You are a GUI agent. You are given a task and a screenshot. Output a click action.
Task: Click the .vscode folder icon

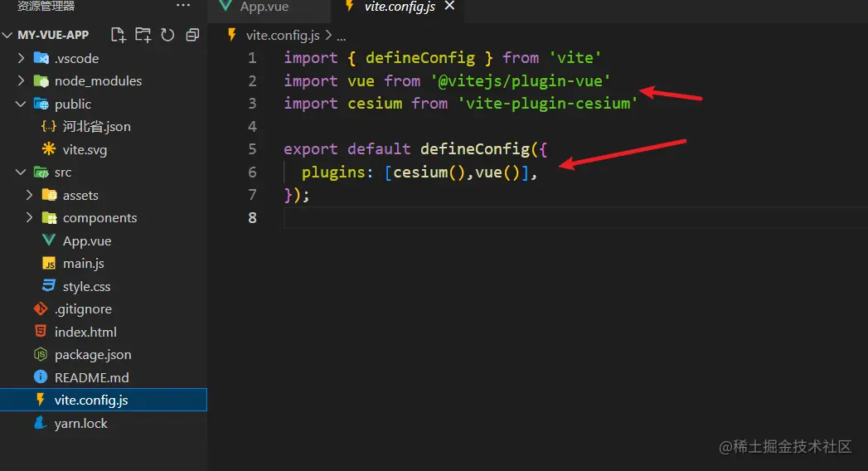[41, 58]
